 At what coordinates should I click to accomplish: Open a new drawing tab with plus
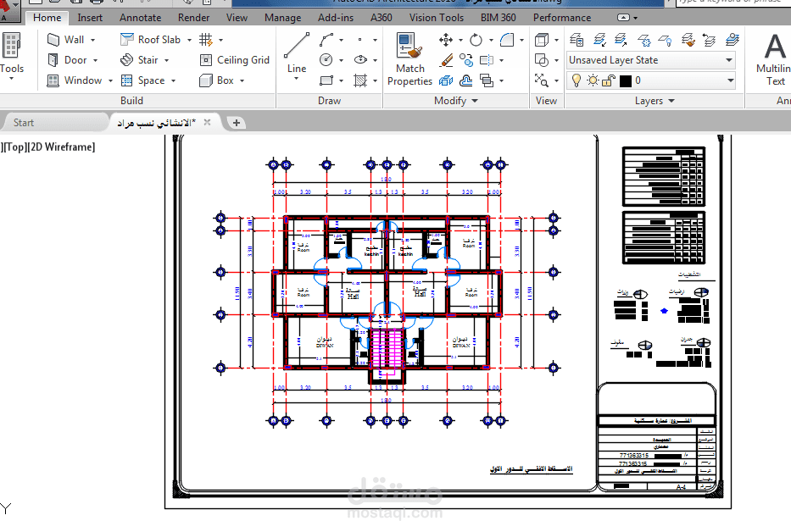(x=236, y=123)
